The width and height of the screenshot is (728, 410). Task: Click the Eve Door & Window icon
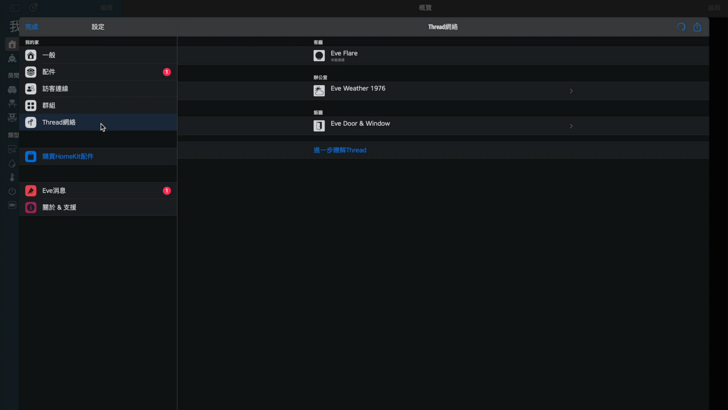pyautogui.click(x=319, y=126)
